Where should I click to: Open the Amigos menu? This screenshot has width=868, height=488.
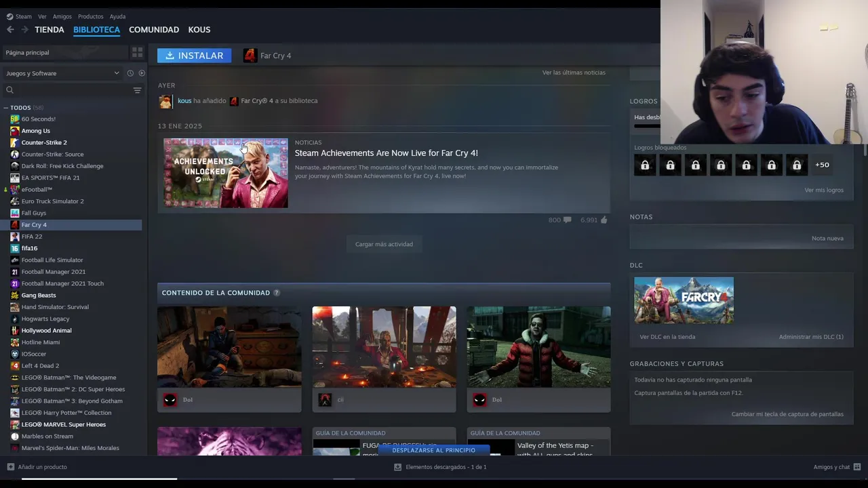click(62, 16)
